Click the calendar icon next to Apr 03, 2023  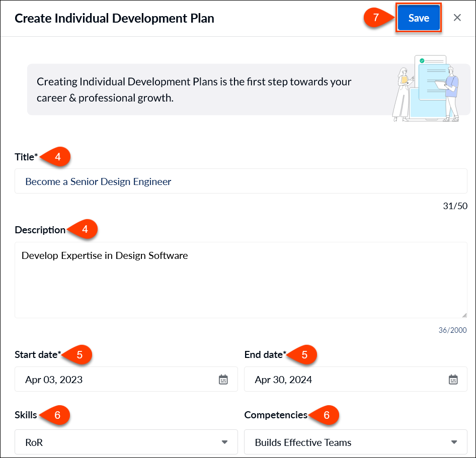coord(222,380)
